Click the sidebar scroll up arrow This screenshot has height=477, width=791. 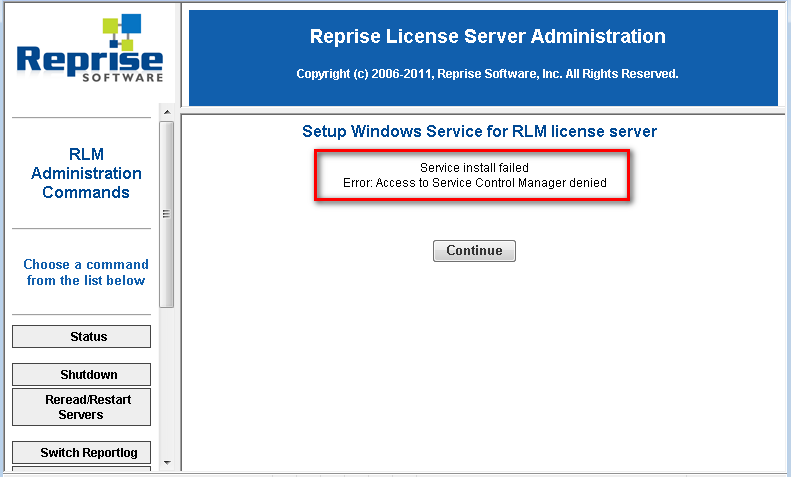[167, 112]
